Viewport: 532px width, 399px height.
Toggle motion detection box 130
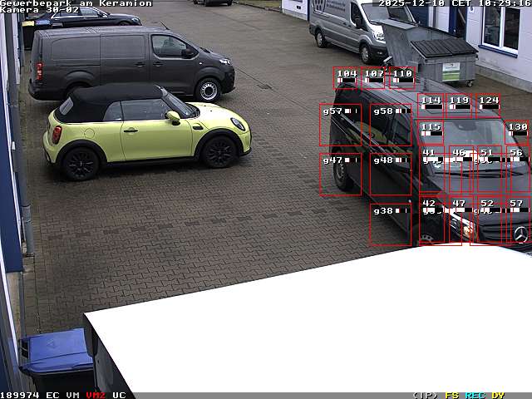(518, 131)
